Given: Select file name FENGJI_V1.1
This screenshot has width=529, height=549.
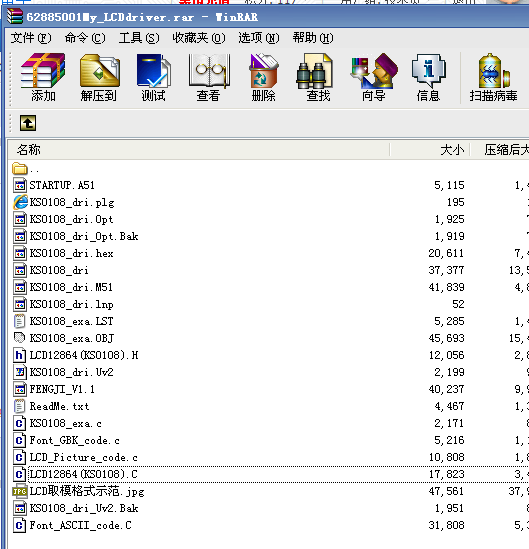Looking at the screenshot, I should click(62, 389).
